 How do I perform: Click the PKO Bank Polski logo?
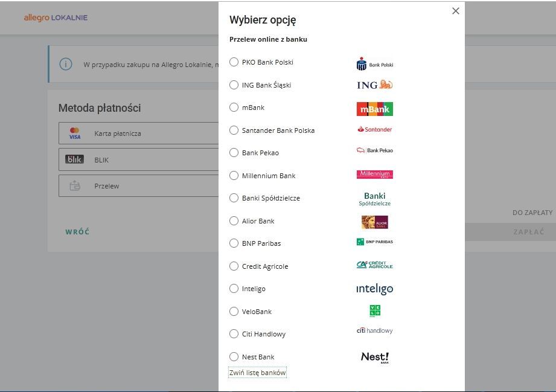point(374,64)
